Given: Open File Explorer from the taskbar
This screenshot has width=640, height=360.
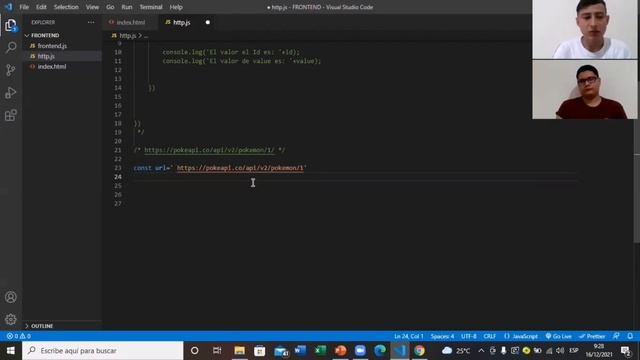Looking at the screenshot, I should click(x=240, y=351).
